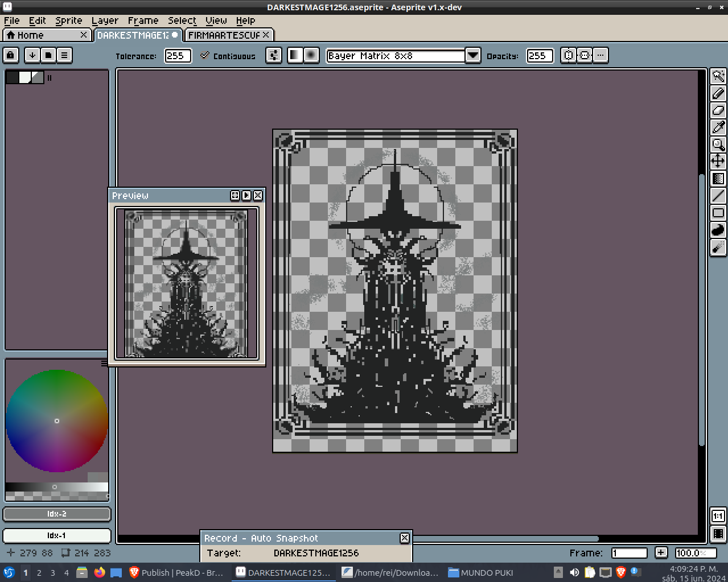Play animation in Preview window
The height and width of the screenshot is (582, 728).
pos(246,196)
